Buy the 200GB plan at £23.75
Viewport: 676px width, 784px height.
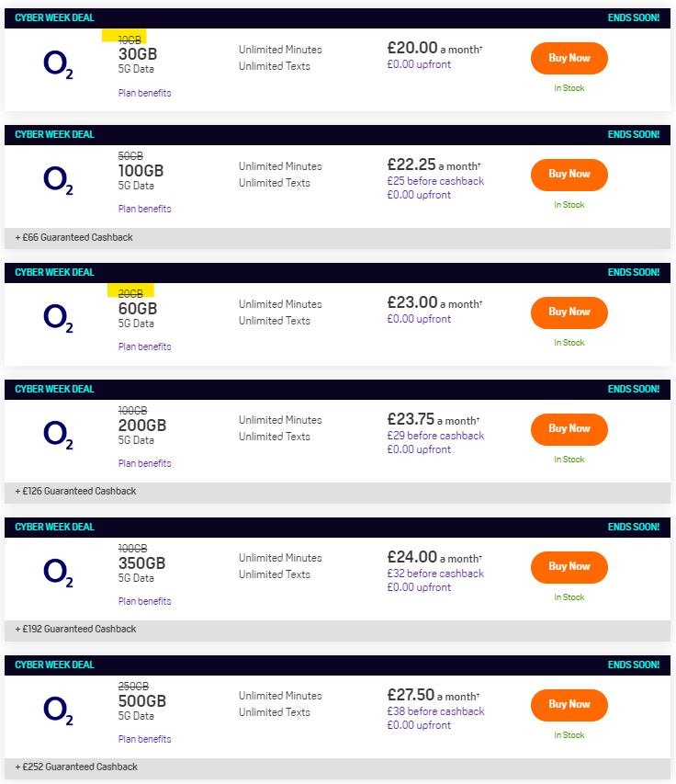point(569,429)
